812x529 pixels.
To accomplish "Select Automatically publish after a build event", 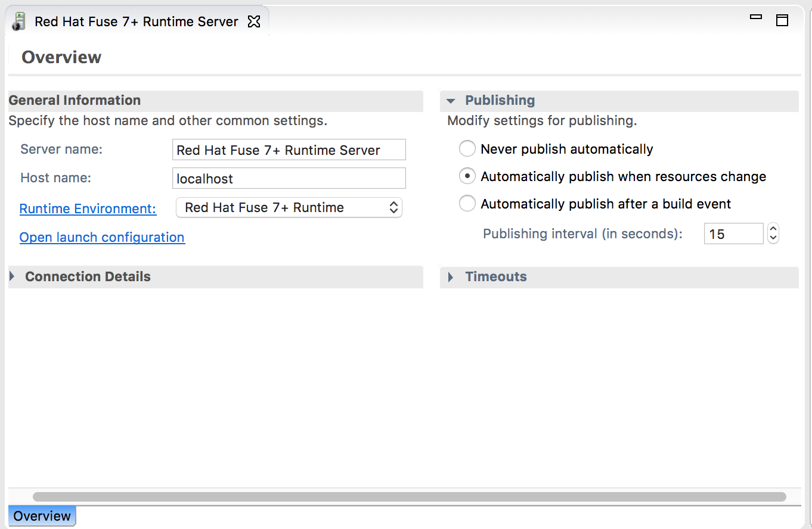I will click(x=467, y=204).
